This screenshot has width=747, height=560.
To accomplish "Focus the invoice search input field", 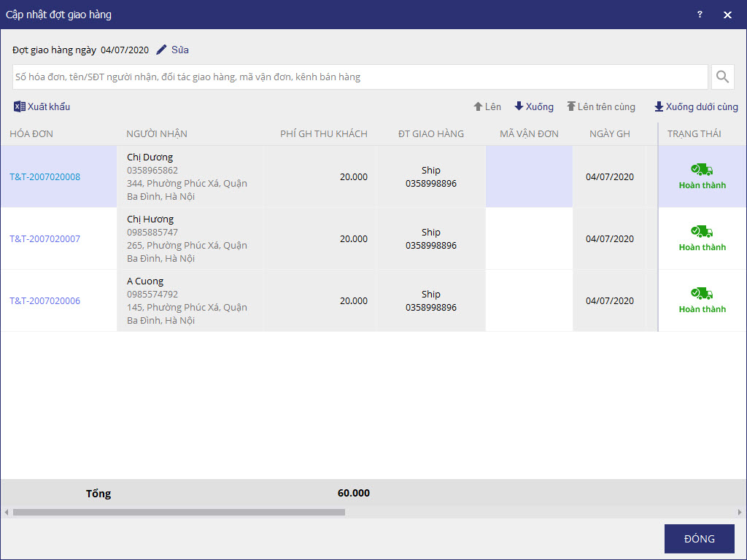I will [x=360, y=77].
